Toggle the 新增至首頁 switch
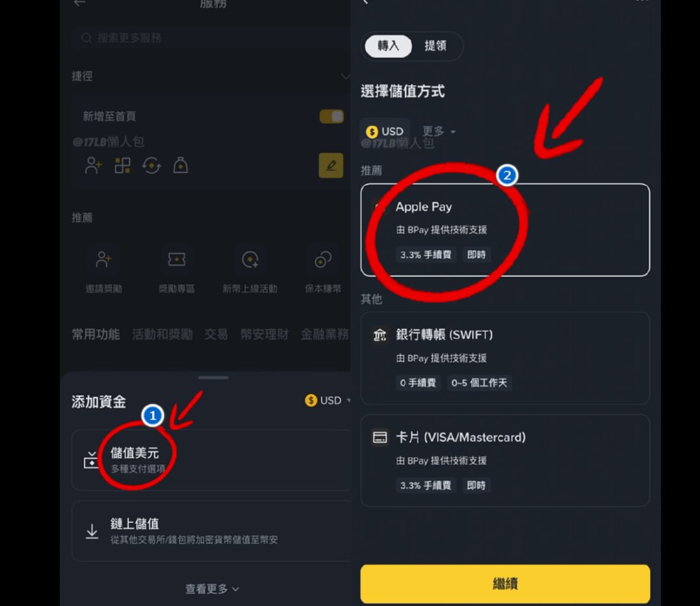Viewport: 700px width, 606px height. 331,116
